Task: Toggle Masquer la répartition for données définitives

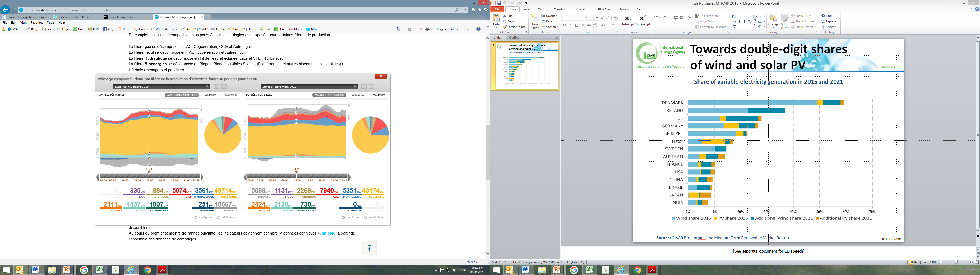Action: click(182, 95)
